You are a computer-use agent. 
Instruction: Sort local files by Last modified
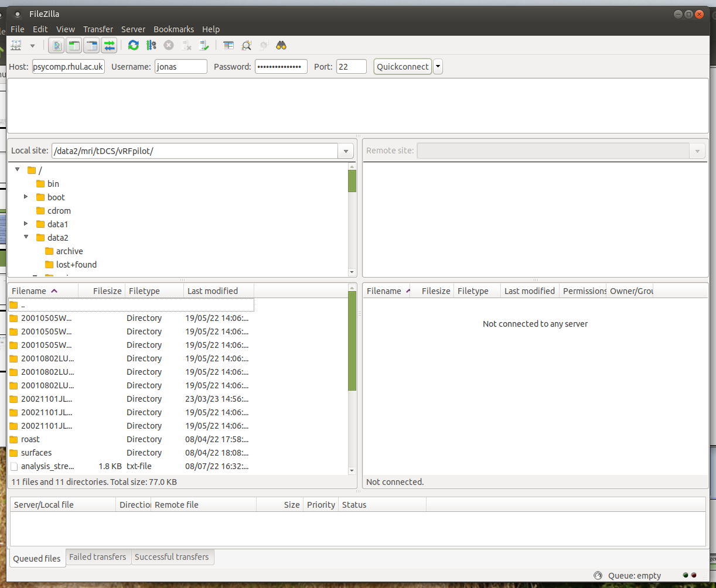point(213,291)
